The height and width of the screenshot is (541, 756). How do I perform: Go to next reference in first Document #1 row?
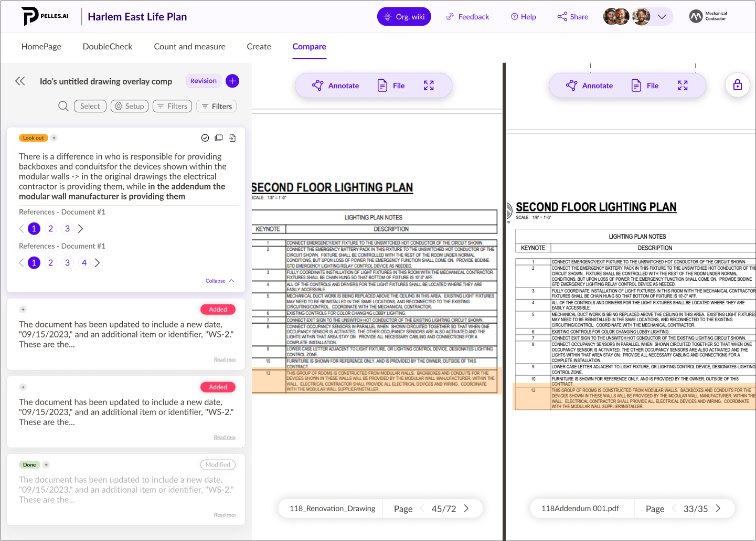[x=80, y=229]
